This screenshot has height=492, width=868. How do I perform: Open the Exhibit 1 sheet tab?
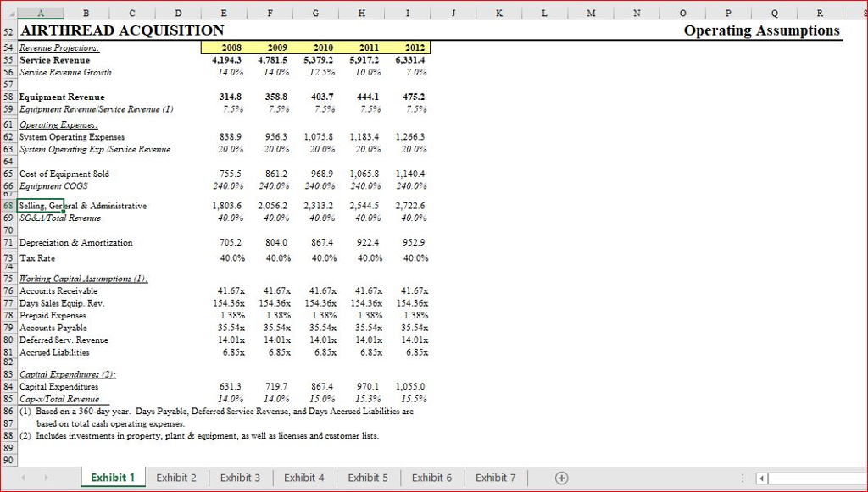click(113, 478)
